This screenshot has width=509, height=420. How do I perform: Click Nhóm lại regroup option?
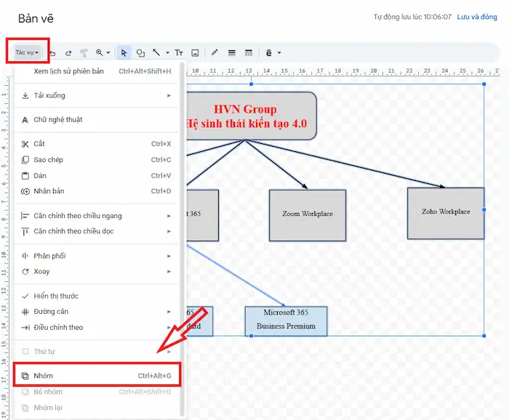(x=96, y=408)
